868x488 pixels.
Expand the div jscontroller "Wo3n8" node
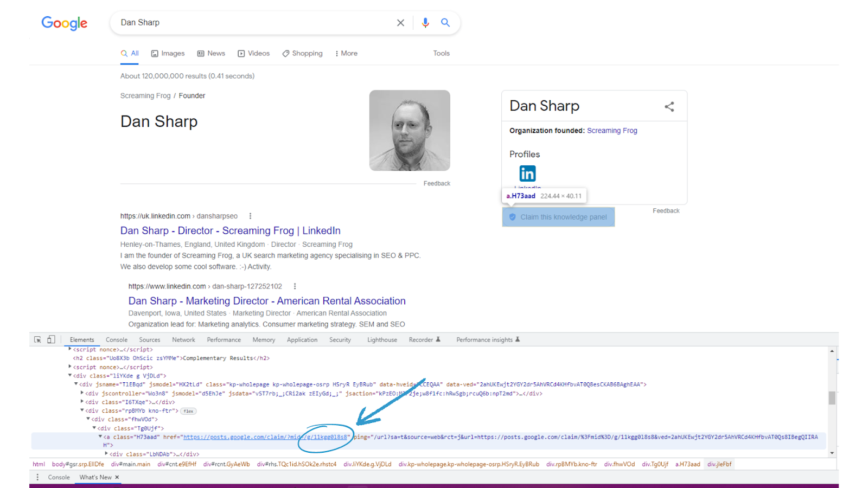point(82,393)
